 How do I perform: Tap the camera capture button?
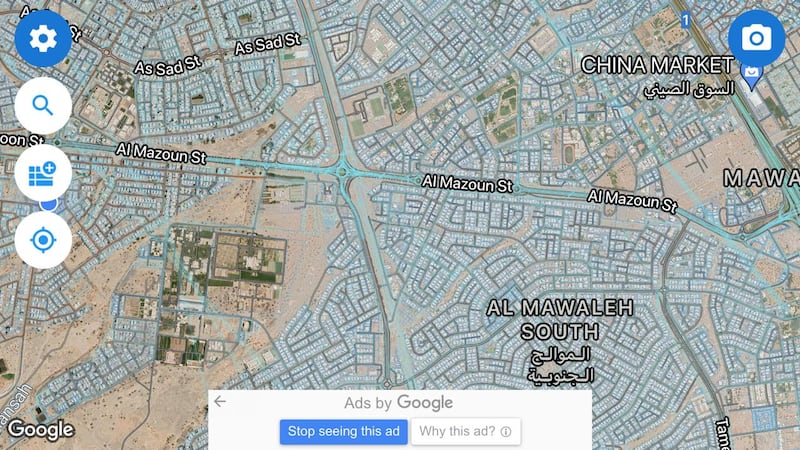pyautogui.click(x=756, y=38)
